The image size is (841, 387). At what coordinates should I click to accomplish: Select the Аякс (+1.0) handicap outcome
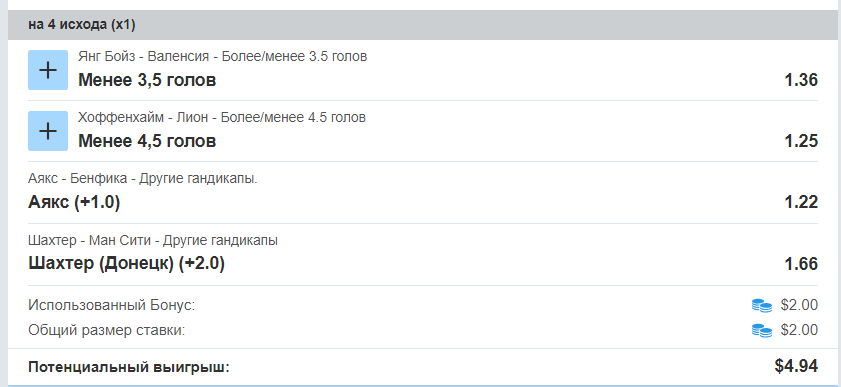coord(74,202)
